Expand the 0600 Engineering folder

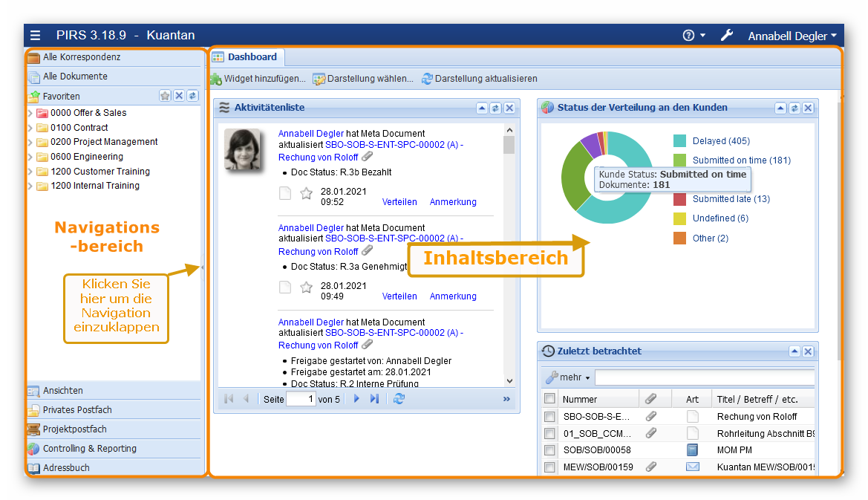[x=30, y=157]
